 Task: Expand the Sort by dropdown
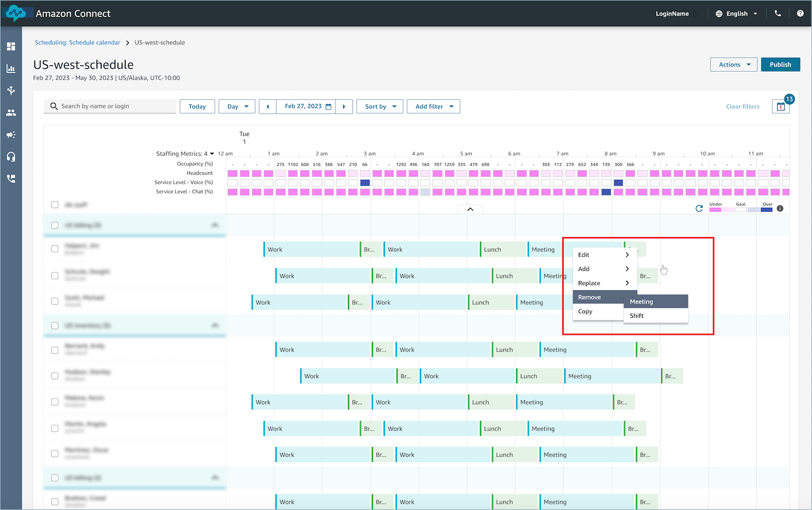(380, 106)
